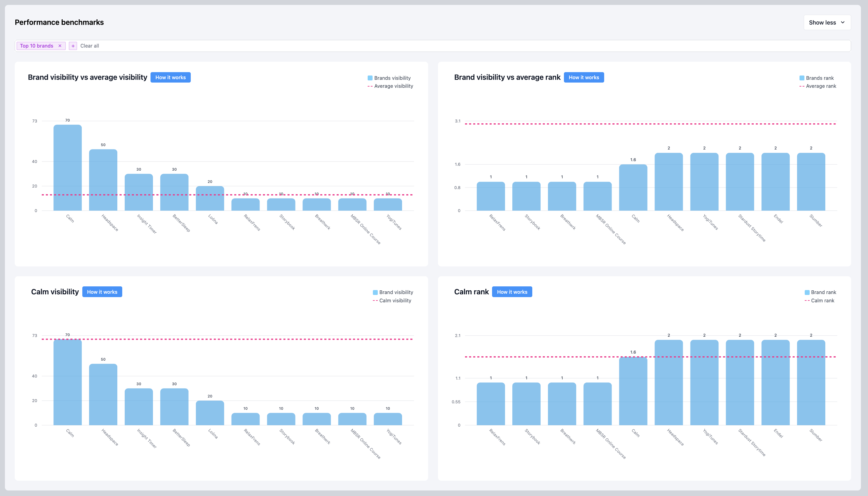Screen dimensions: 868x496
Task: Click Calm 1.6 bar in average rank chart
Action: click(x=633, y=187)
